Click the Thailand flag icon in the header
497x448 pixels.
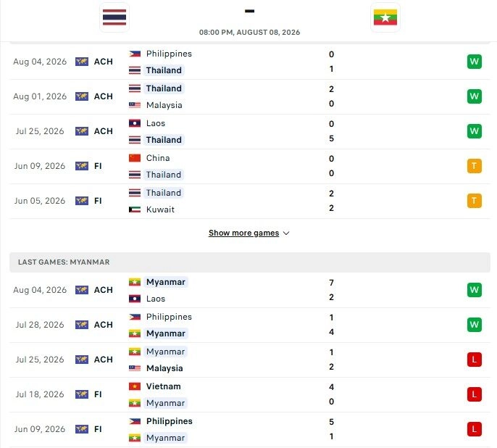point(114,17)
